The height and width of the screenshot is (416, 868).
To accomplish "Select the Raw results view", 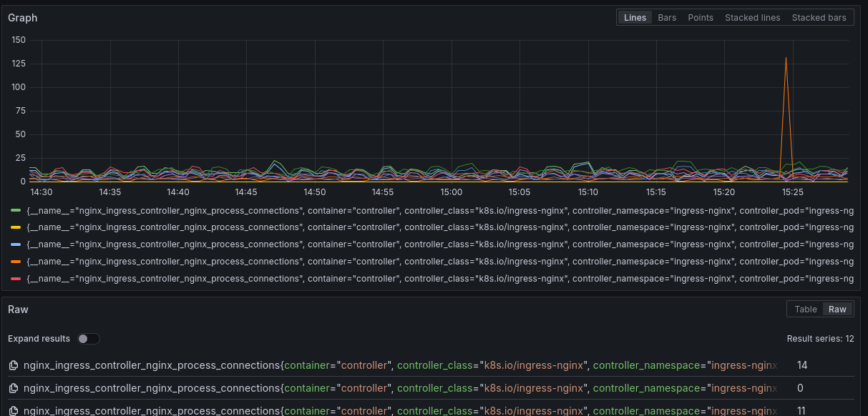I will click(x=837, y=309).
